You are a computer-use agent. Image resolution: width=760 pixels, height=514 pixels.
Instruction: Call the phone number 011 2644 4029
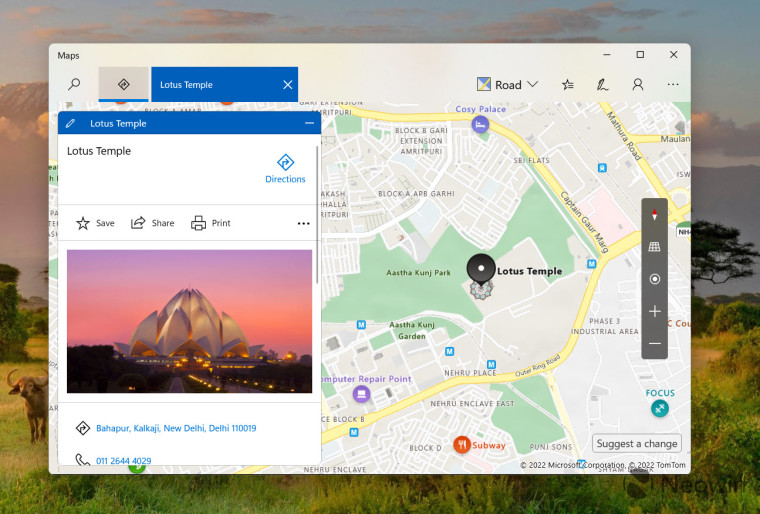(x=124, y=461)
